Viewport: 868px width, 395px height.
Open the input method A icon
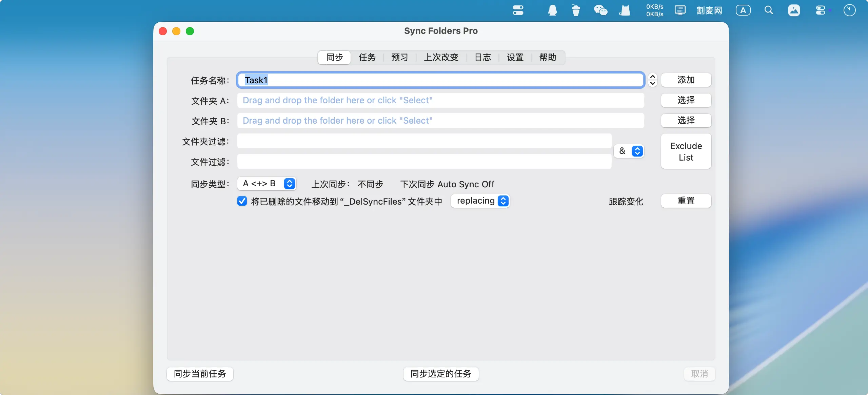pyautogui.click(x=743, y=11)
